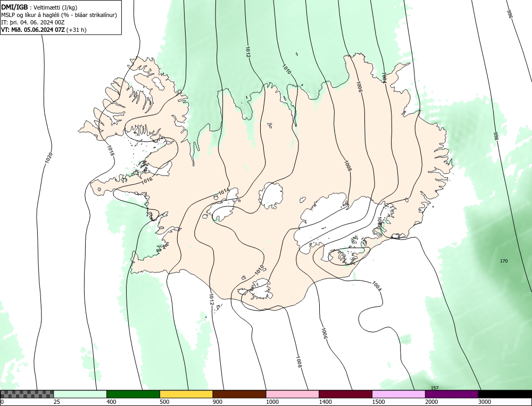Click the 998 isobar label

495,136
